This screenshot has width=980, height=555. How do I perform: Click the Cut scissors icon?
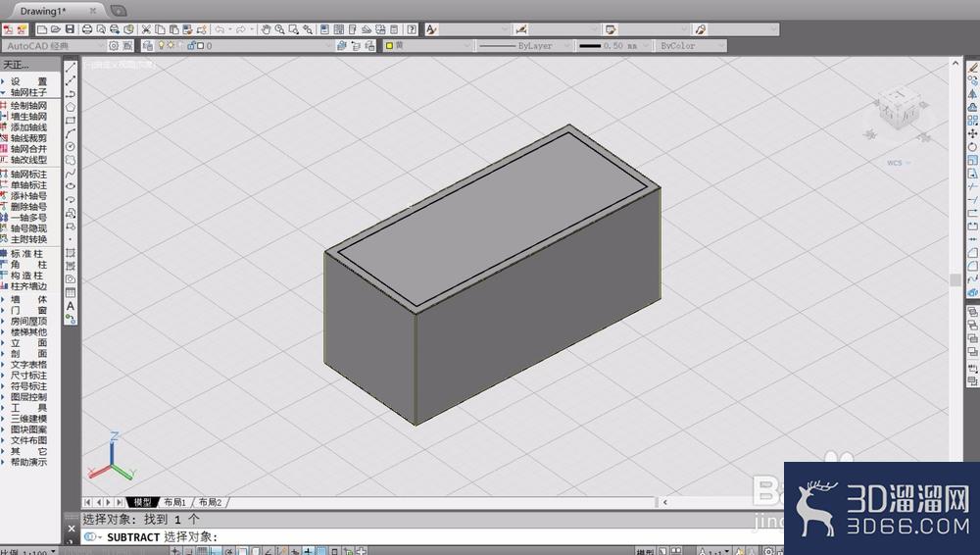[x=146, y=28]
